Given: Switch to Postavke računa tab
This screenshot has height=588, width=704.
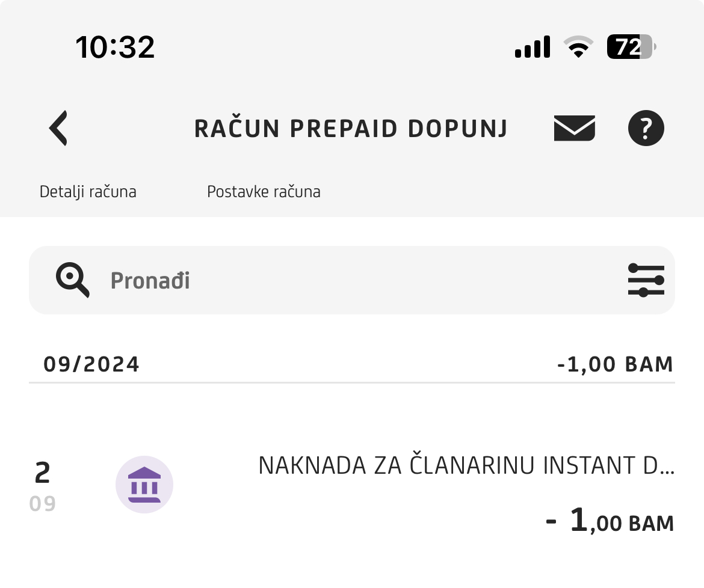Looking at the screenshot, I should [264, 192].
